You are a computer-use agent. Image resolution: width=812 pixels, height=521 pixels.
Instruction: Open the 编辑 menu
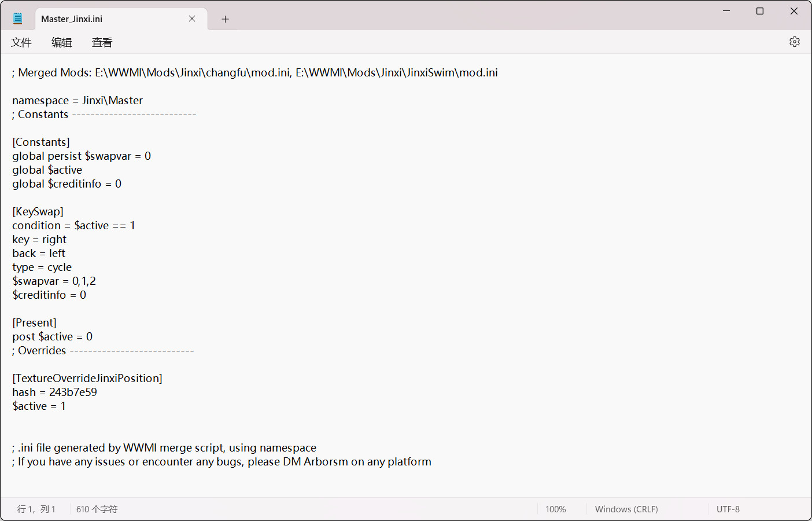(61, 42)
